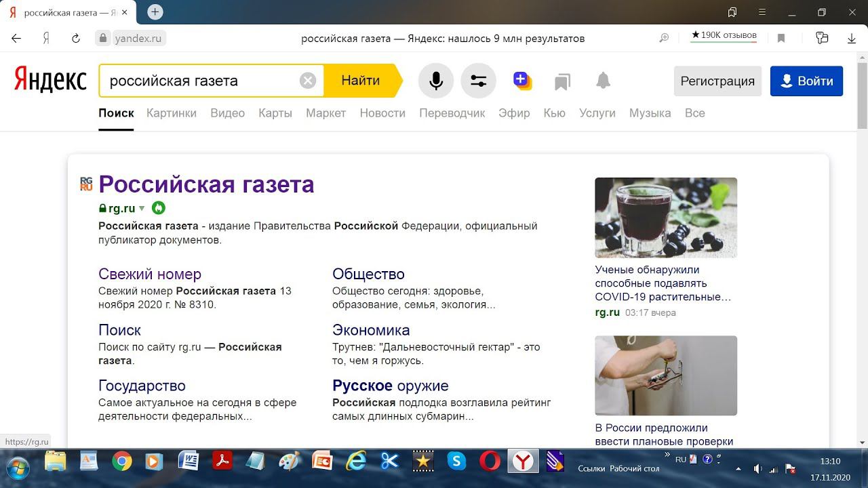Viewport: 868px width, 488px height.
Task: Click the blue Войти login button
Action: tap(806, 81)
